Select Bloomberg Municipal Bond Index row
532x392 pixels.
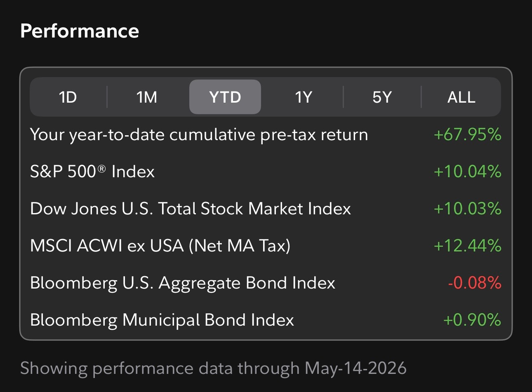266,320
